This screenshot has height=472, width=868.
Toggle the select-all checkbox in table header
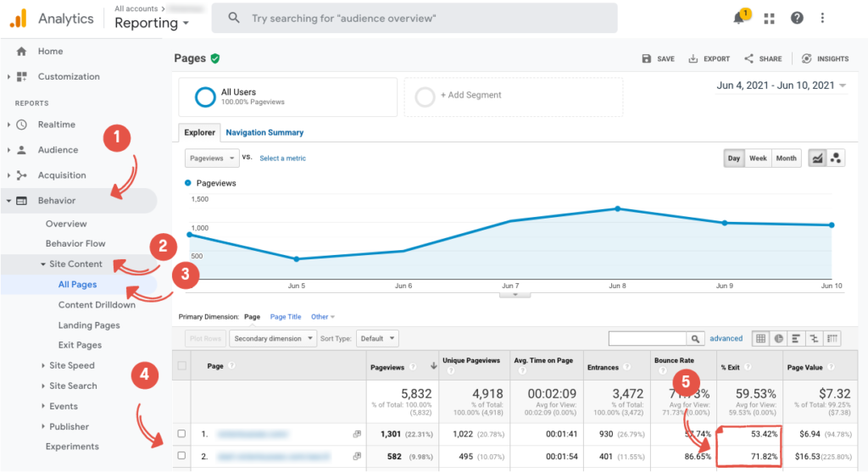pyautogui.click(x=181, y=366)
